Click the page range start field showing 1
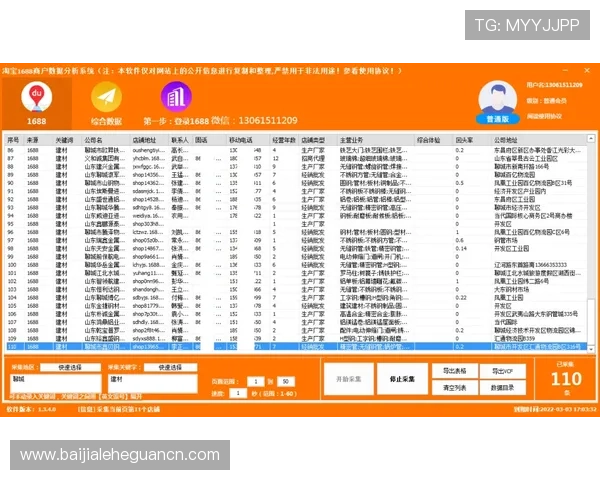This screenshot has height=480, width=600. (x=256, y=382)
